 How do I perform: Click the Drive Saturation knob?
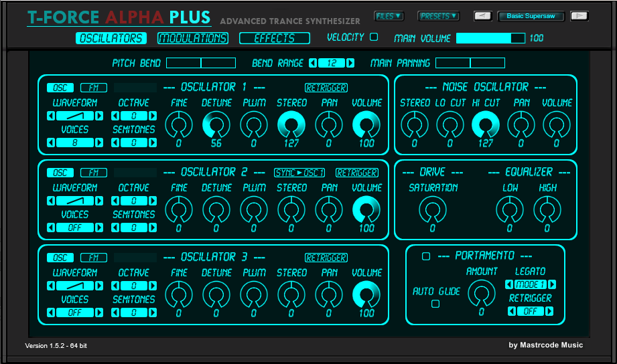click(433, 209)
